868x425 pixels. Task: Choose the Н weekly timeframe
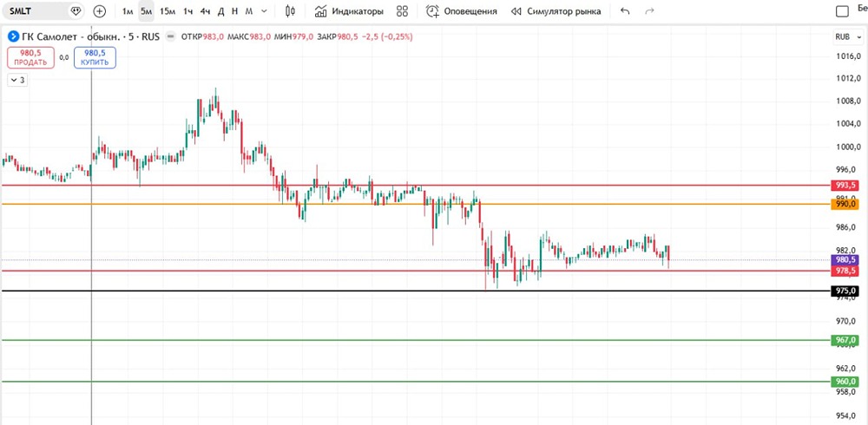pyautogui.click(x=234, y=11)
